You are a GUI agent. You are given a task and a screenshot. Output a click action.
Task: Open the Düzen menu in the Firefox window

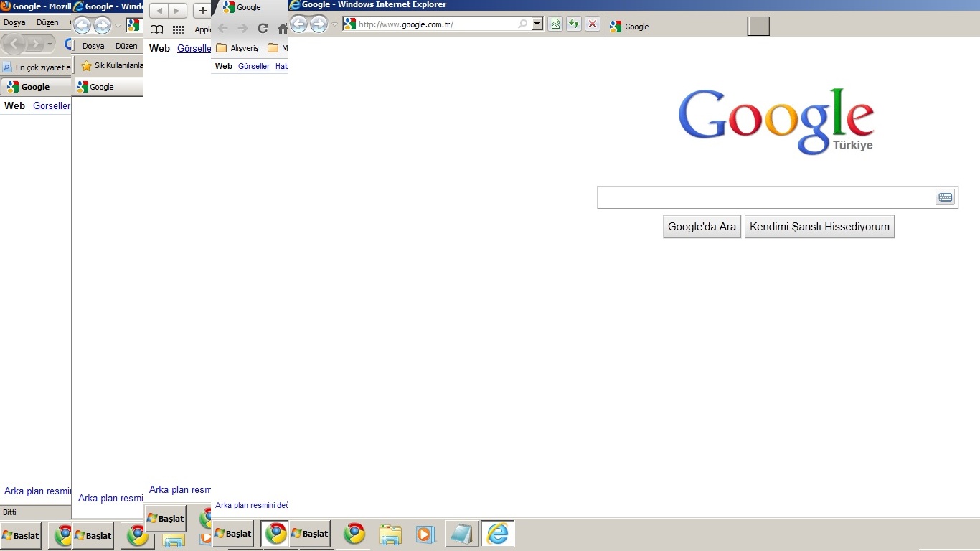(x=47, y=22)
